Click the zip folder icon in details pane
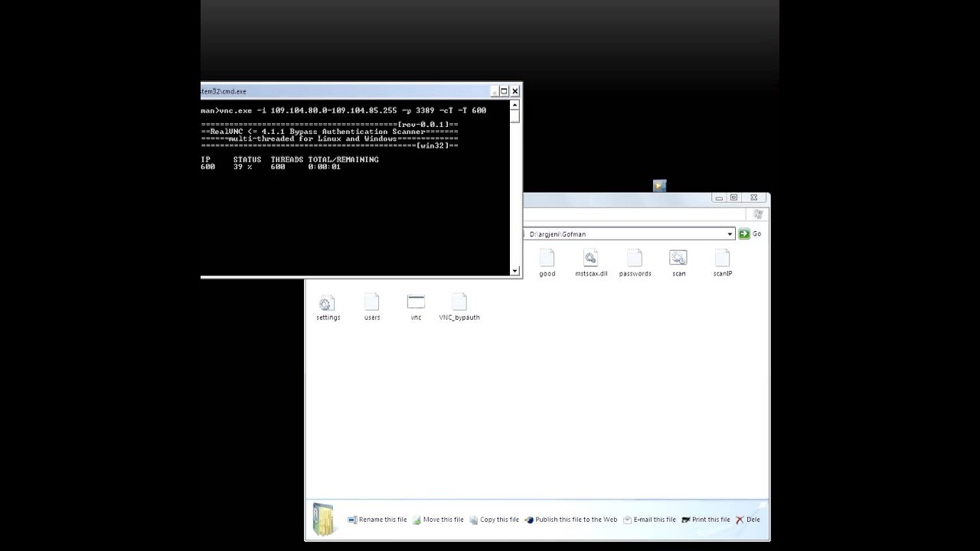The image size is (980, 551). [325, 520]
